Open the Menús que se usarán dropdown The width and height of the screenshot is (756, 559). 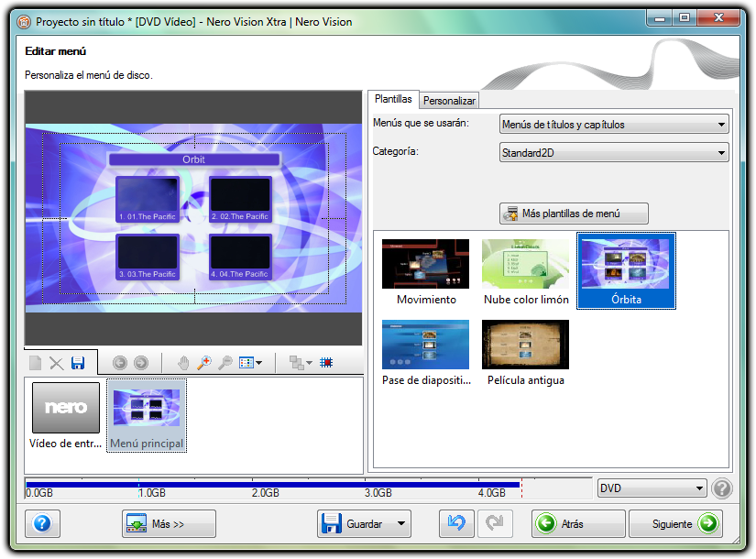pyautogui.click(x=614, y=124)
